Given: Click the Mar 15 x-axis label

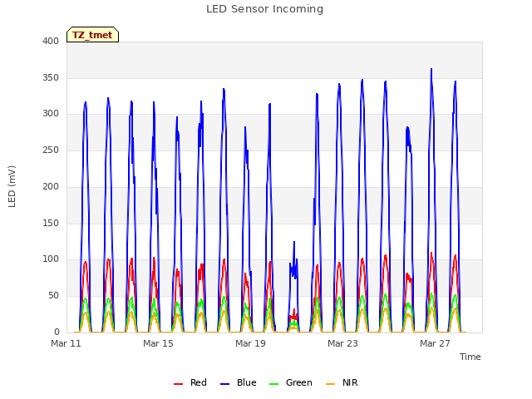Looking at the screenshot, I should [158, 343].
